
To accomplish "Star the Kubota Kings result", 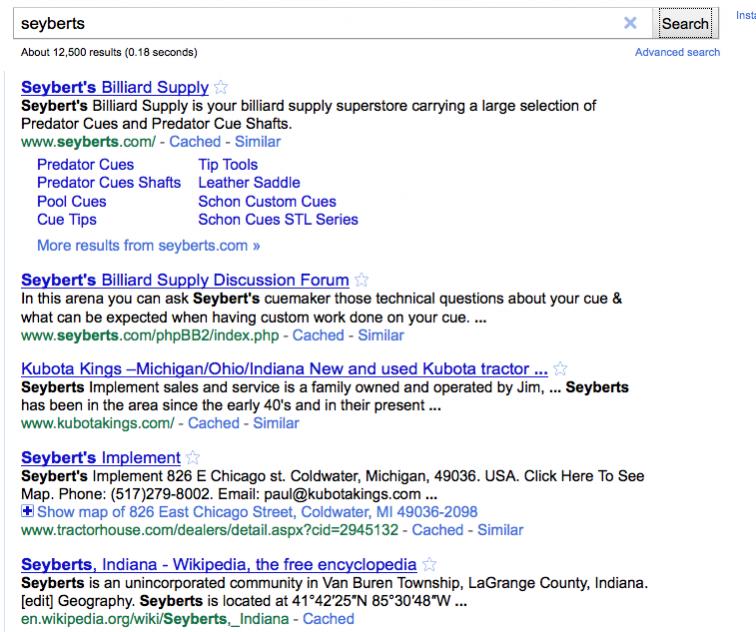I will tap(560, 369).
